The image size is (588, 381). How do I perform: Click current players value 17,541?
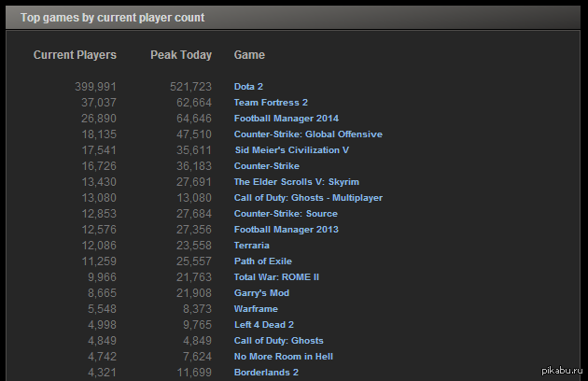(x=99, y=150)
